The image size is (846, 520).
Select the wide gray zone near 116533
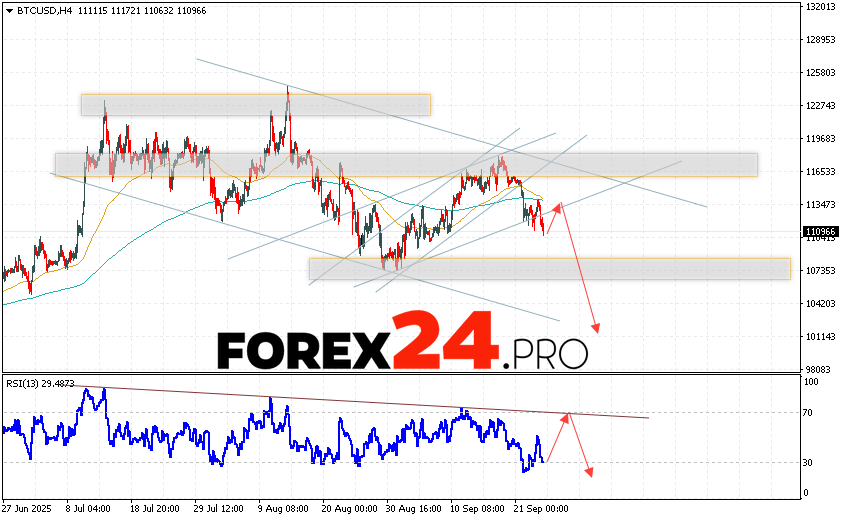click(x=405, y=164)
